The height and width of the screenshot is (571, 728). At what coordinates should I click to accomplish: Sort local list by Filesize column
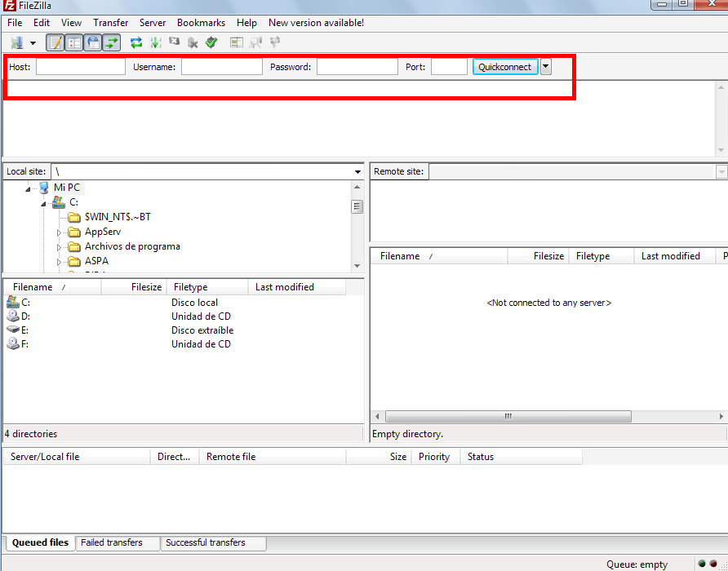pyautogui.click(x=134, y=287)
